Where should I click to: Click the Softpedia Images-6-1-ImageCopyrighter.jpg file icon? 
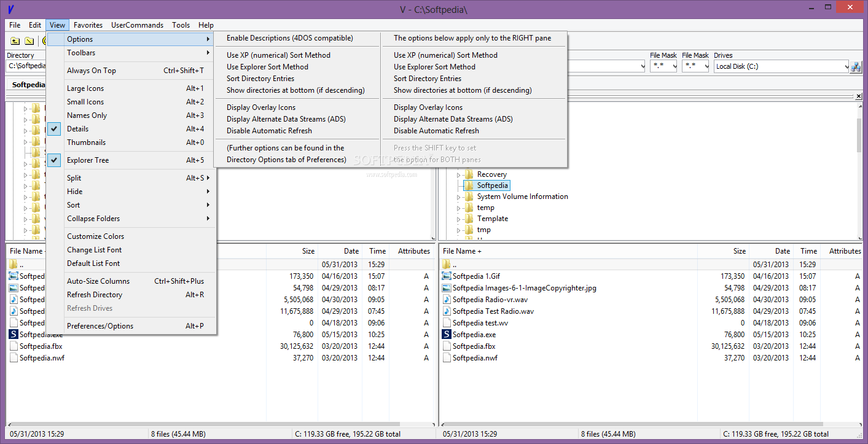click(447, 288)
